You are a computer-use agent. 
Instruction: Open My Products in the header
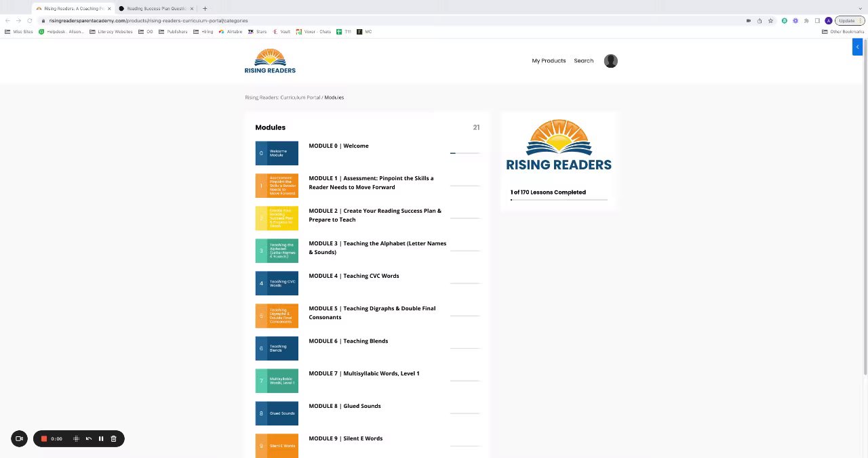[x=549, y=61]
